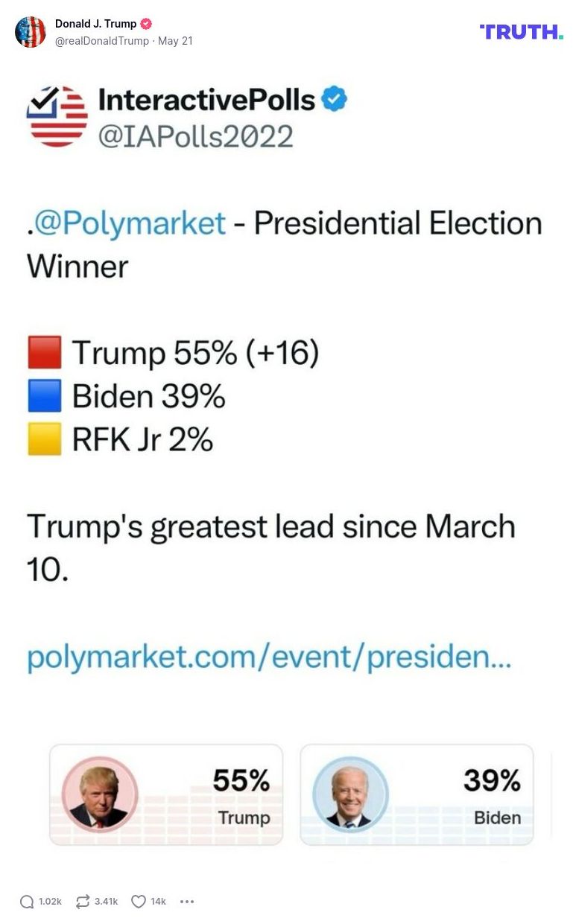579x924 pixels.
Task: Click InteractivePolls' blue verification badge
Action: pos(333,98)
